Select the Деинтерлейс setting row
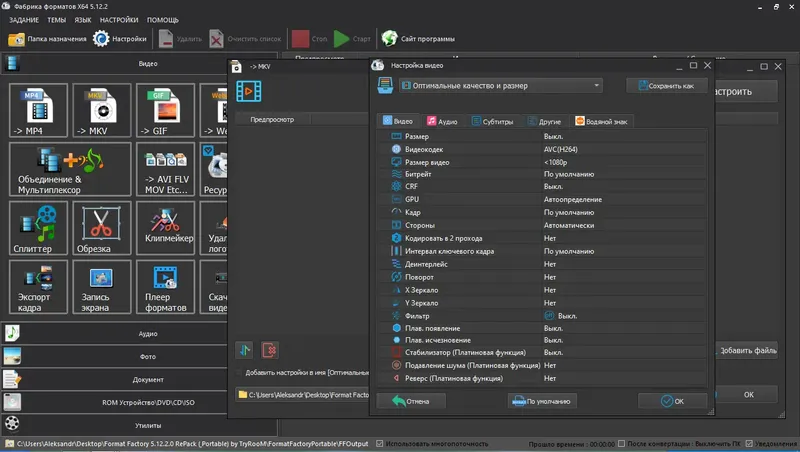 point(543,264)
